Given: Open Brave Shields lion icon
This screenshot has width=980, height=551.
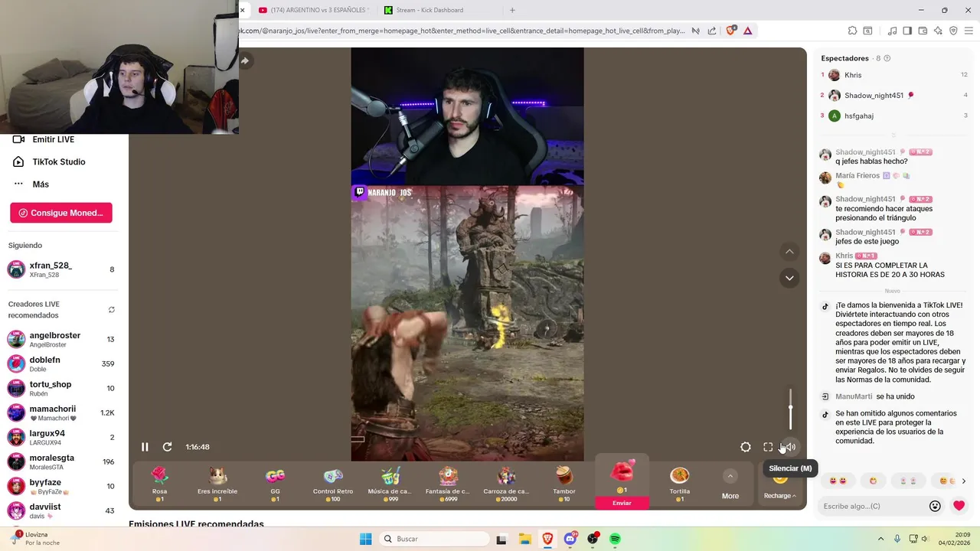Looking at the screenshot, I should (730, 31).
